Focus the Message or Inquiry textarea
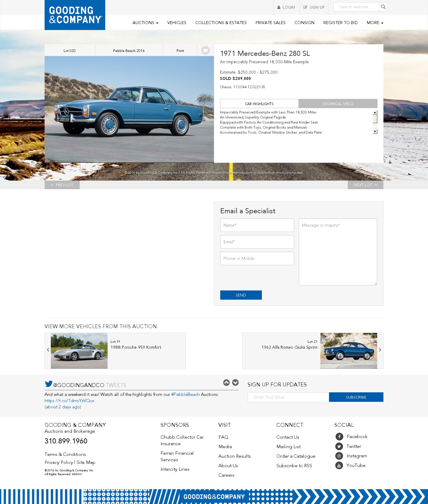 coord(338,252)
